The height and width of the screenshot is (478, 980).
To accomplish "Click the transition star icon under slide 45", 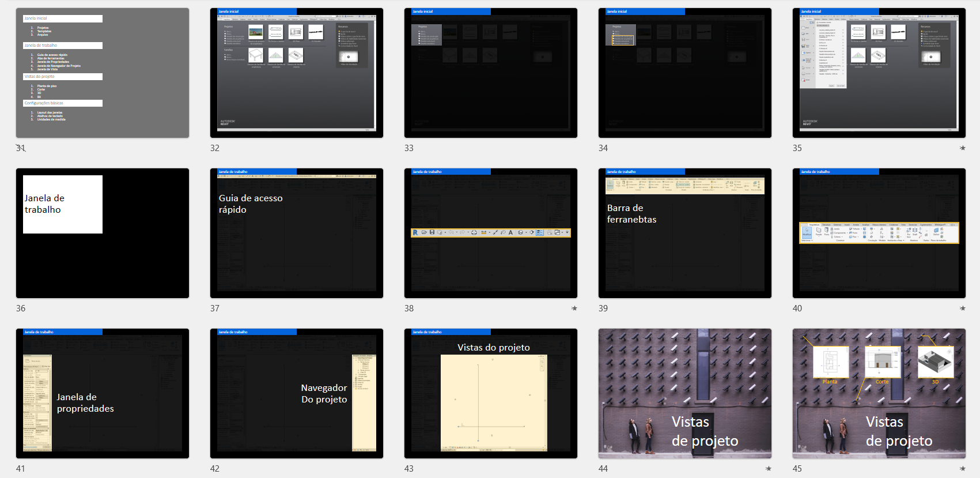I will tap(962, 469).
